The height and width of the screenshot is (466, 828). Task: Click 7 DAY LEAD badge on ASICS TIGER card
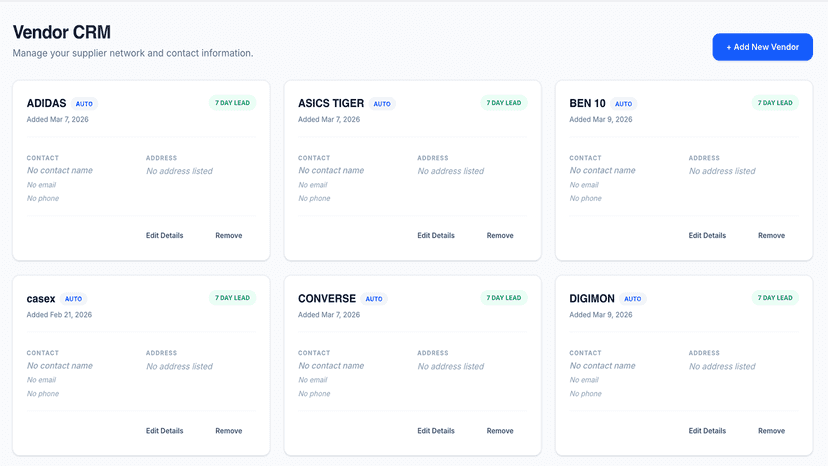pyautogui.click(x=504, y=102)
